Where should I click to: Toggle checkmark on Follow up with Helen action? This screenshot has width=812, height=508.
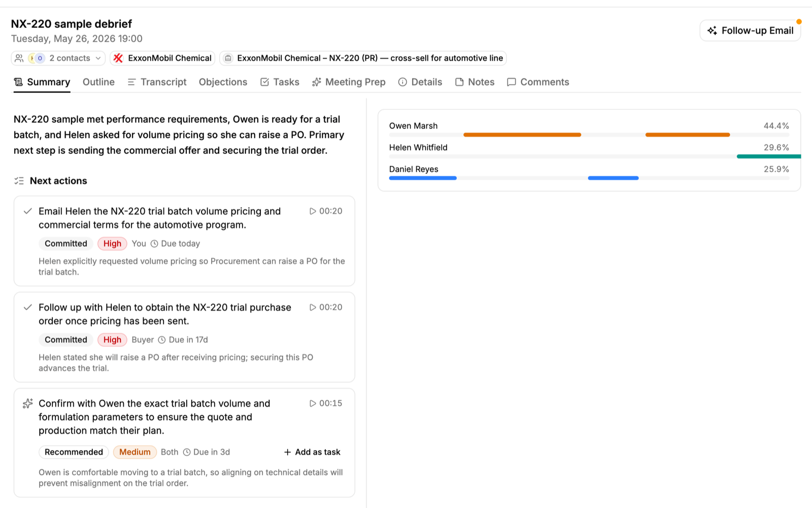(28, 307)
